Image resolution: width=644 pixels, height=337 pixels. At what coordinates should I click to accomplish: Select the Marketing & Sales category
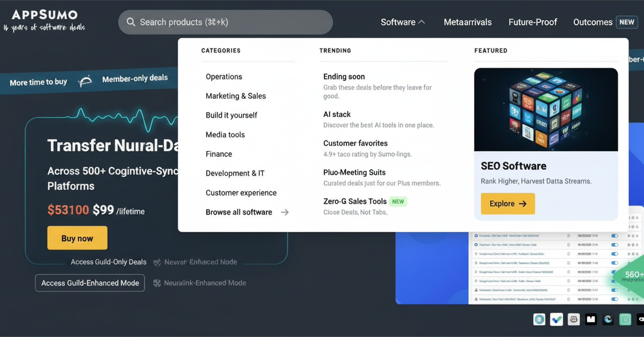click(236, 96)
